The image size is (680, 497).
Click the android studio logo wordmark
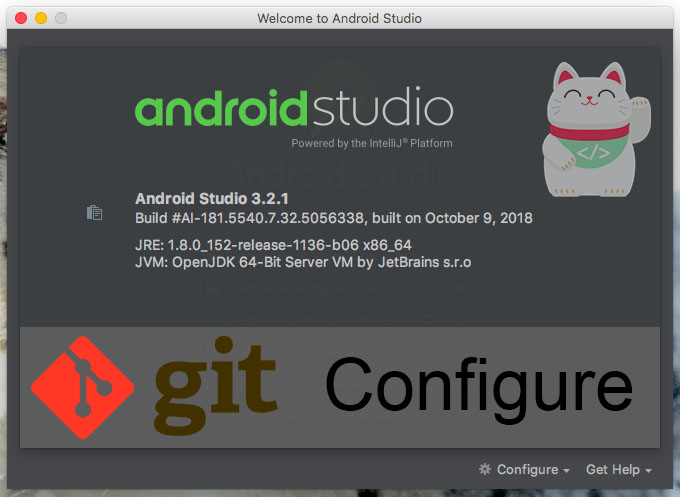(294, 107)
